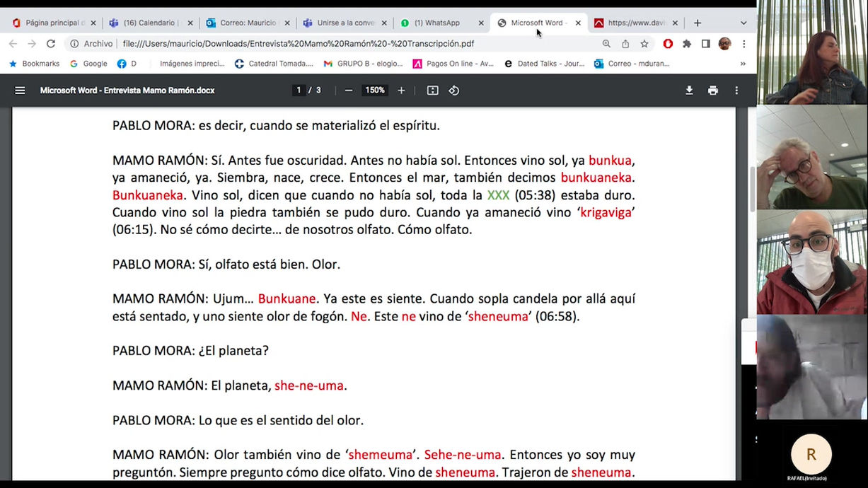Open the Catedral Tomada bookmark
Screen dimensions: 868x488
(x=274, y=64)
